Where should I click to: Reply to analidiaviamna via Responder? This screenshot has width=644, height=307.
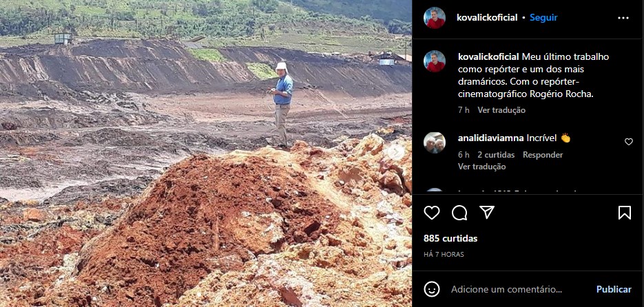click(x=543, y=155)
